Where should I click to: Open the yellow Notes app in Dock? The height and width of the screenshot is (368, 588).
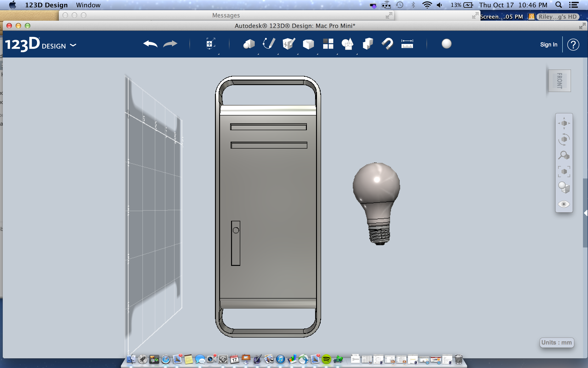(188, 359)
